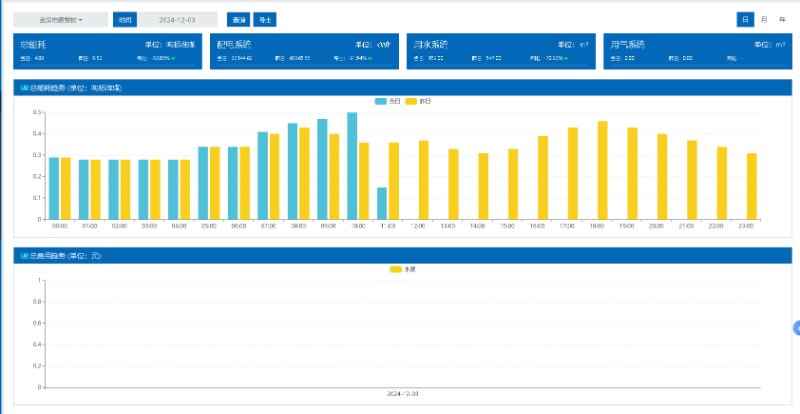Click the blue 10:00 bar in energy chart
The width and height of the screenshot is (800, 414).
pos(352,166)
